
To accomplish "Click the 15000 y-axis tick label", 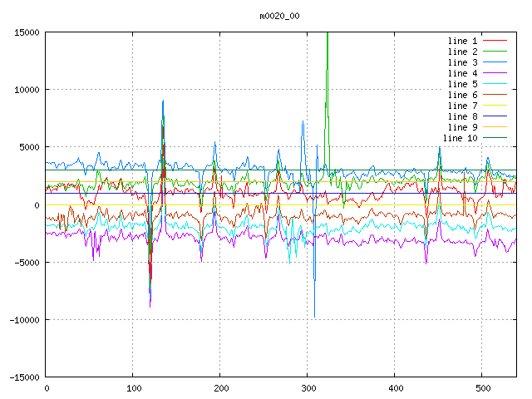I will coord(26,32).
